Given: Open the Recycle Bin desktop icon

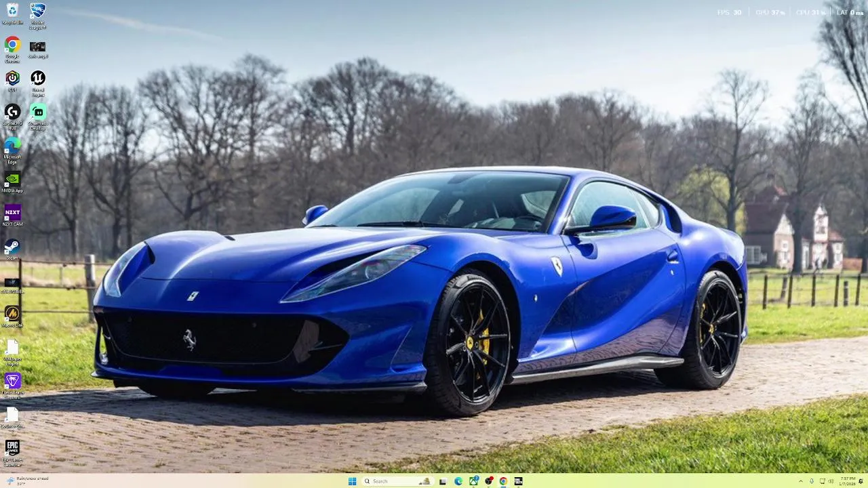Looking at the screenshot, I should pos(12,14).
